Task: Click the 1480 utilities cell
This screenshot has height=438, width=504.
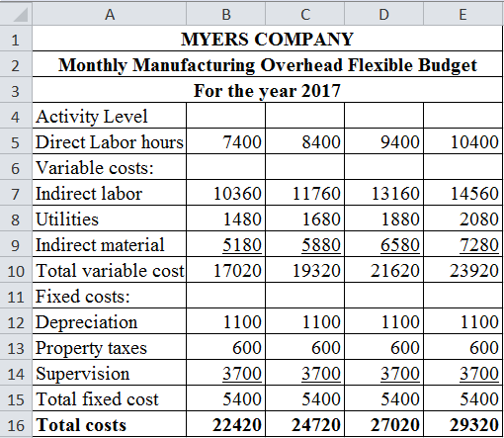Action: point(226,219)
